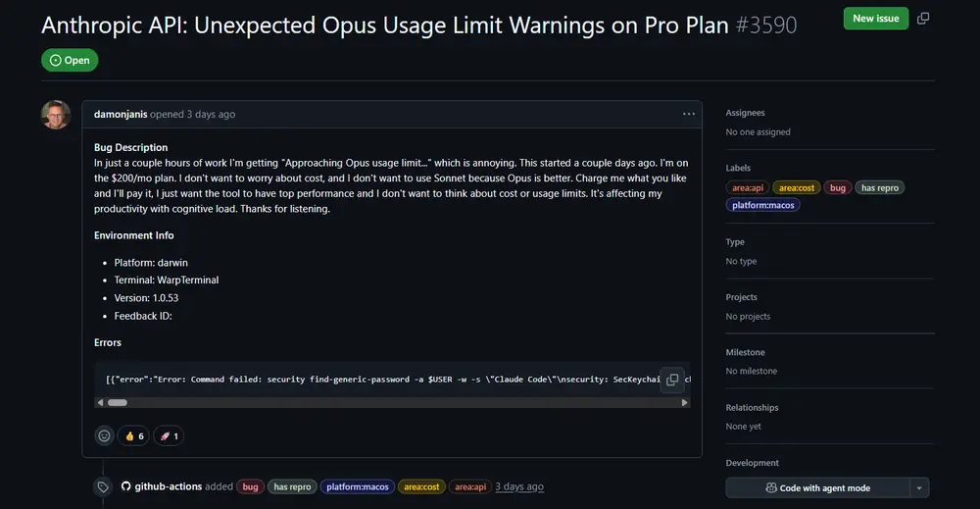This screenshot has height=509, width=980.
Task: Click the timeline event's 3 days ago timestamp
Action: pos(519,486)
